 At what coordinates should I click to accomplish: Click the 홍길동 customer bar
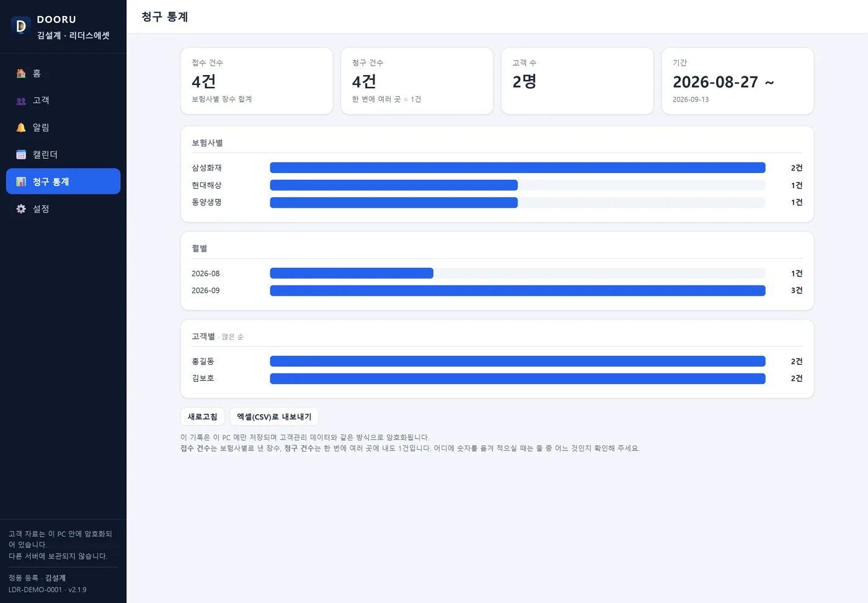(x=518, y=362)
